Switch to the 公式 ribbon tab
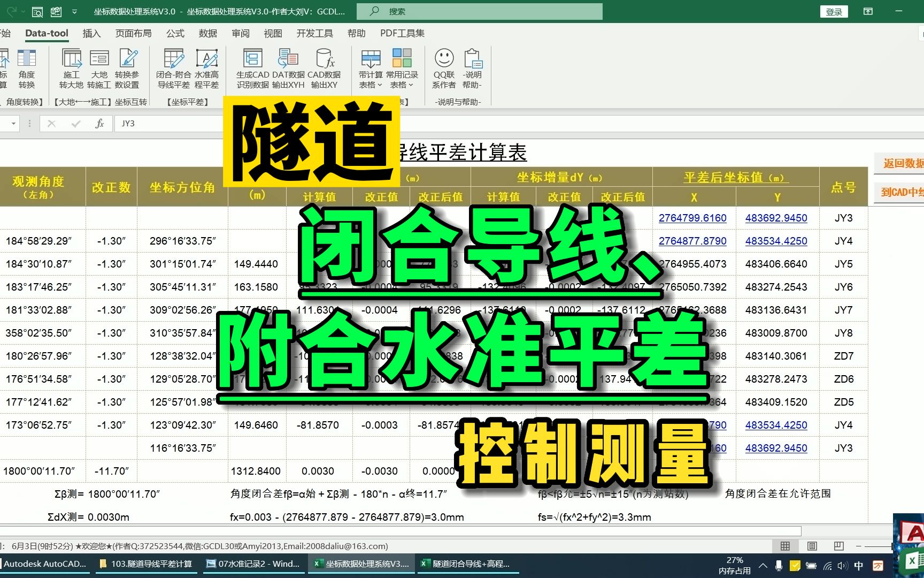Viewport: 924px width, 578px height. pyautogui.click(x=175, y=33)
